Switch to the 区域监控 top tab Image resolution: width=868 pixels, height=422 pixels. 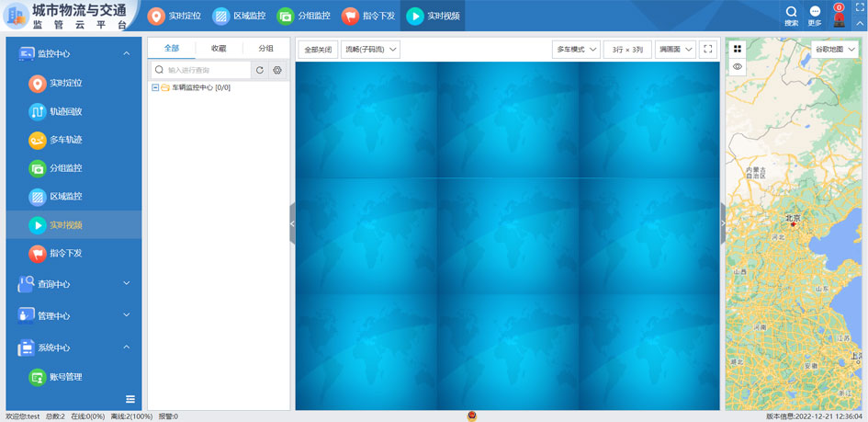pyautogui.click(x=239, y=16)
